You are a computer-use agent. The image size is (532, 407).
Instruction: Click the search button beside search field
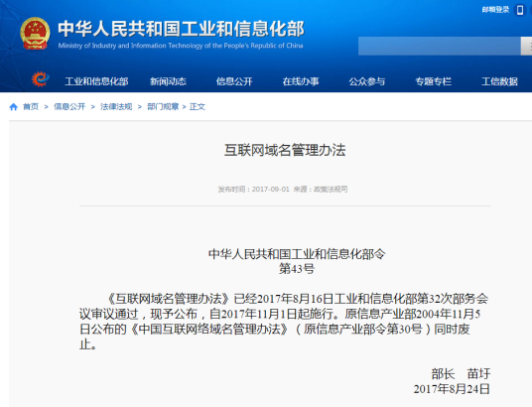526,47
